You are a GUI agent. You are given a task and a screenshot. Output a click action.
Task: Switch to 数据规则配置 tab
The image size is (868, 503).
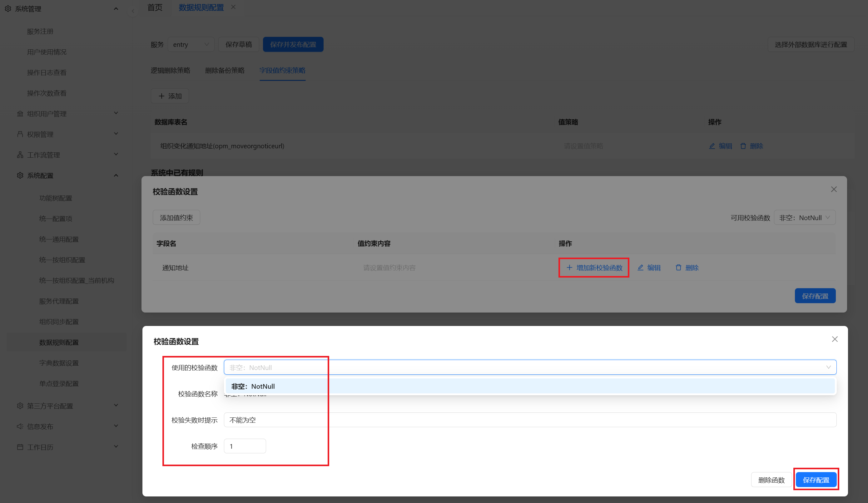[x=201, y=7]
